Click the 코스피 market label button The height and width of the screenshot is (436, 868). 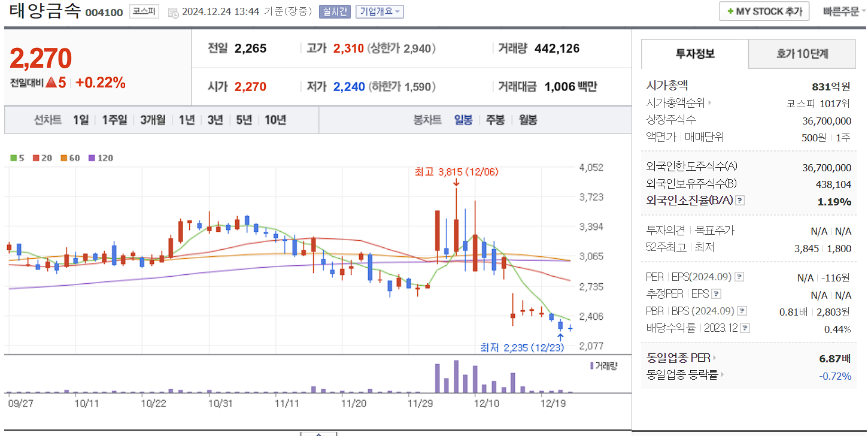(x=145, y=11)
